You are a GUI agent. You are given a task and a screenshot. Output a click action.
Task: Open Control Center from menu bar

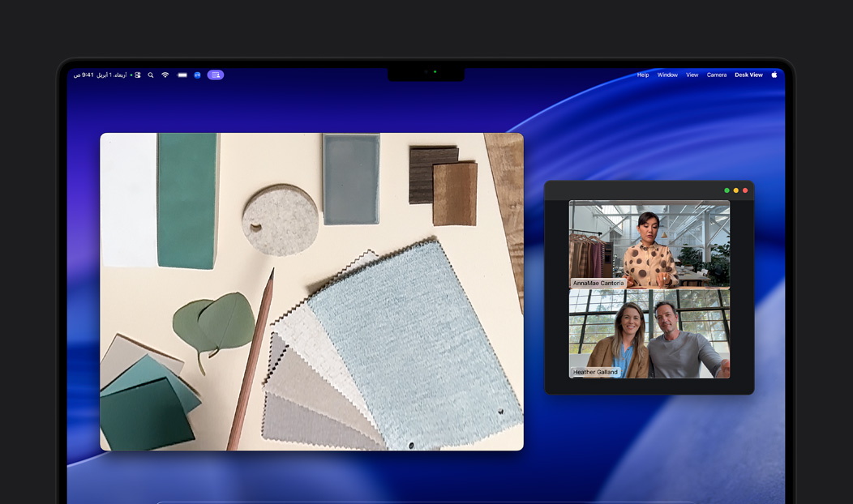tap(137, 75)
